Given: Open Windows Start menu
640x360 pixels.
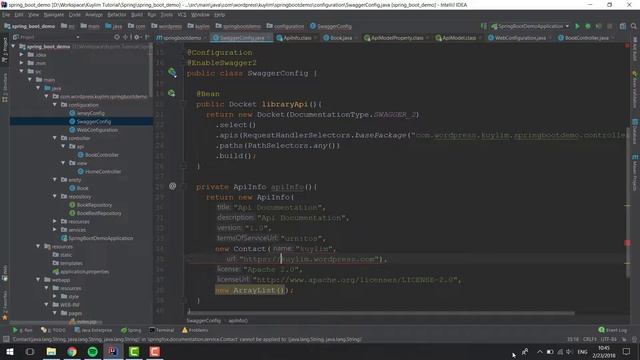Looking at the screenshot, I should (9, 351).
